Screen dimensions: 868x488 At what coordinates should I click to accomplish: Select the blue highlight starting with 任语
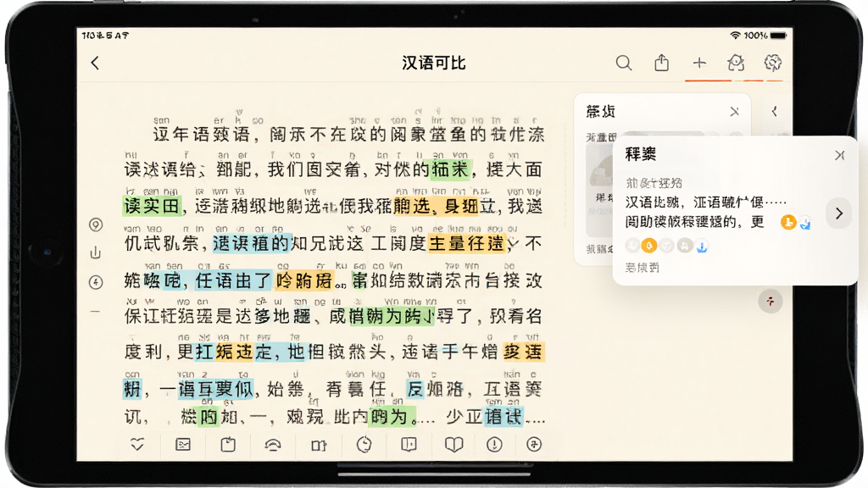pyautogui.click(x=233, y=280)
